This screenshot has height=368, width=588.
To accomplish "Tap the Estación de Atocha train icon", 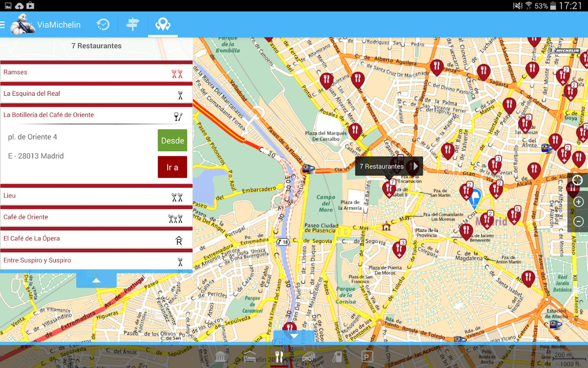I will coord(556,325).
